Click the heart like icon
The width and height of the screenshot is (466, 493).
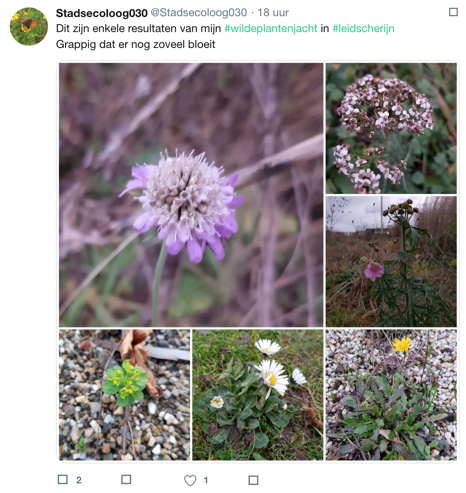point(190,480)
